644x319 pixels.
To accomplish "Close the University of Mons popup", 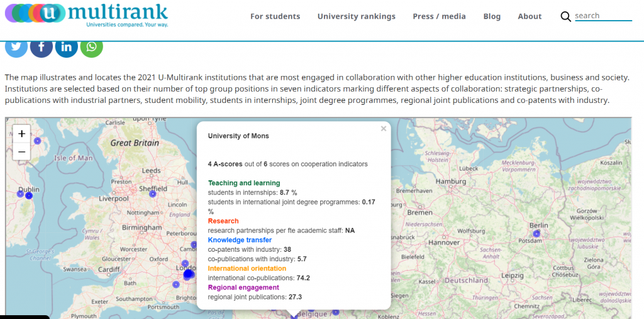I will point(384,129).
